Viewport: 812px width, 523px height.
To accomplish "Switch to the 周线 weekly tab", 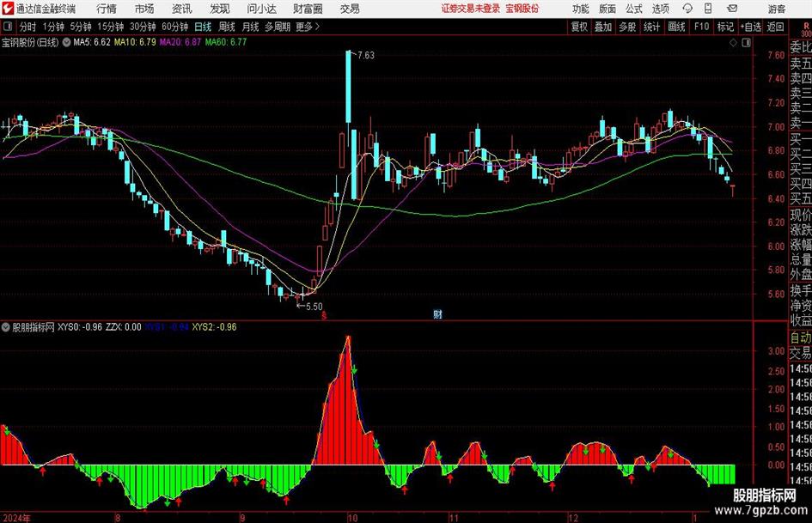I will tap(226, 27).
